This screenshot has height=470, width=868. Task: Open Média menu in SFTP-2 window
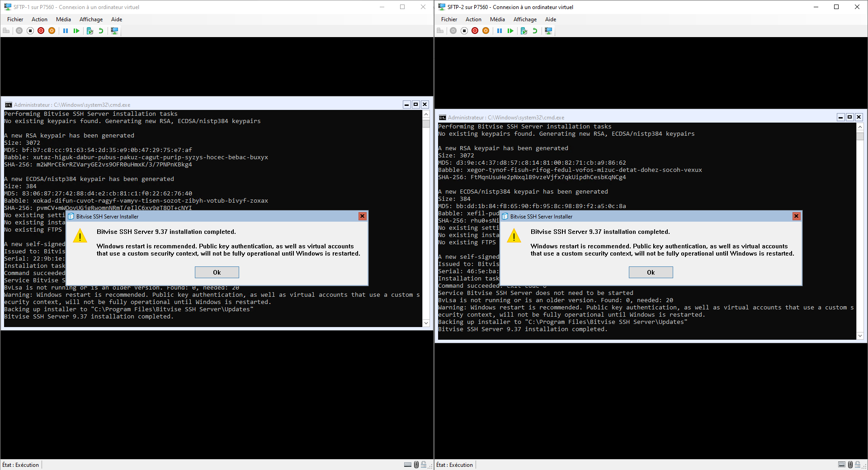pyautogui.click(x=497, y=19)
